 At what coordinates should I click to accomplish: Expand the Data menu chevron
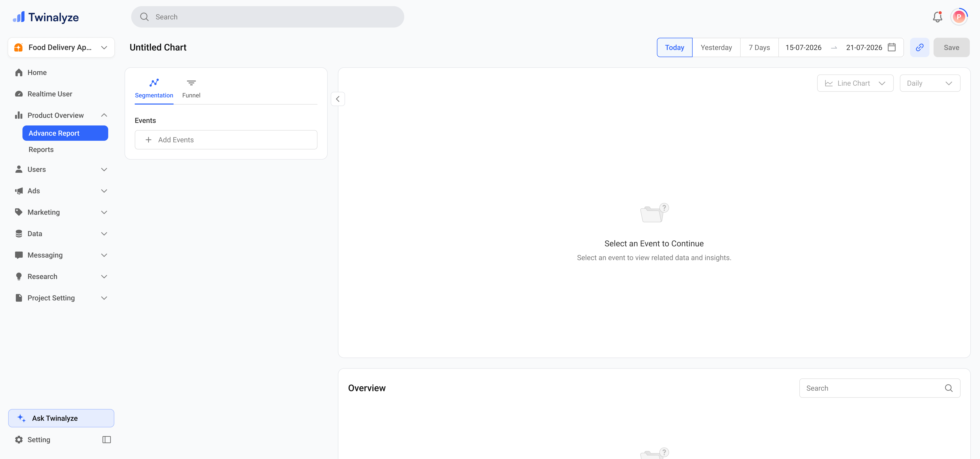tap(104, 234)
